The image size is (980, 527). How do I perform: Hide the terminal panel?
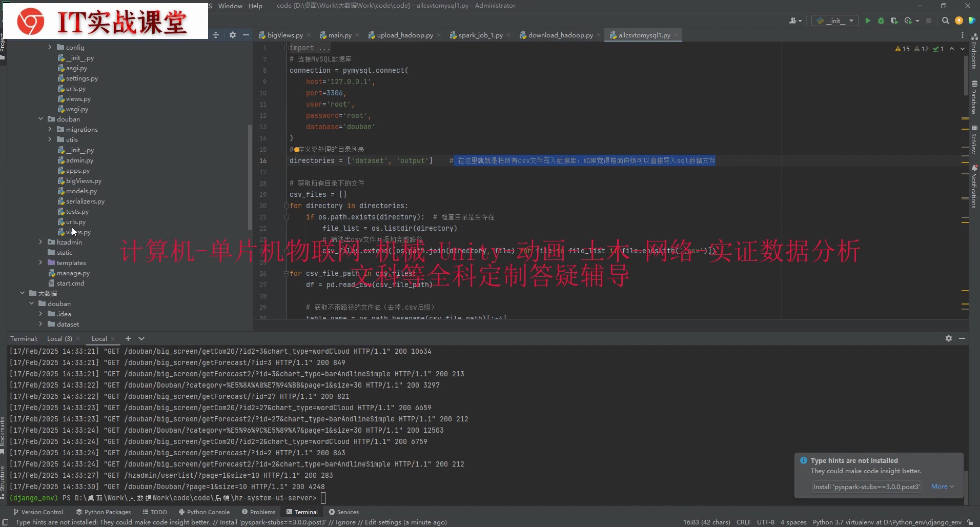pos(962,338)
